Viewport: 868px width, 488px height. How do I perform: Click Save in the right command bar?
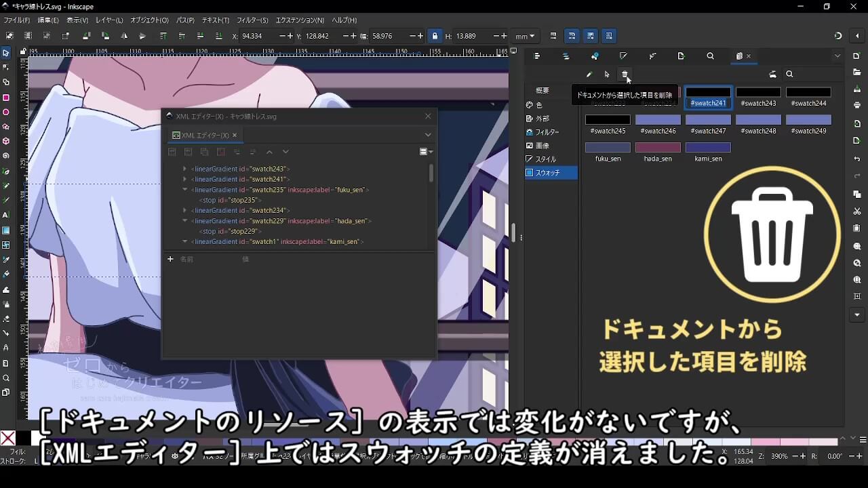click(857, 89)
